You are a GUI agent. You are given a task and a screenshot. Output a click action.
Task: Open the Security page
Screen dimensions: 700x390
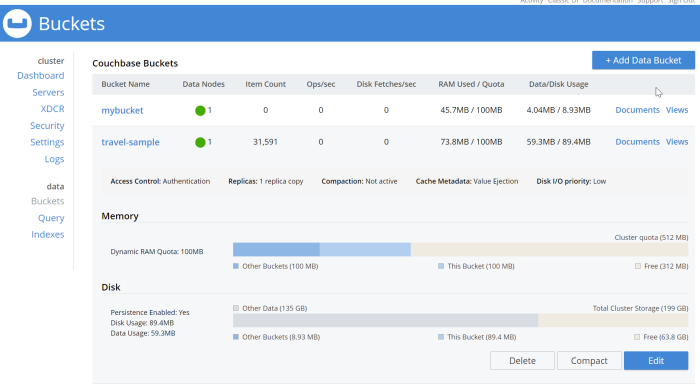pos(47,126)
